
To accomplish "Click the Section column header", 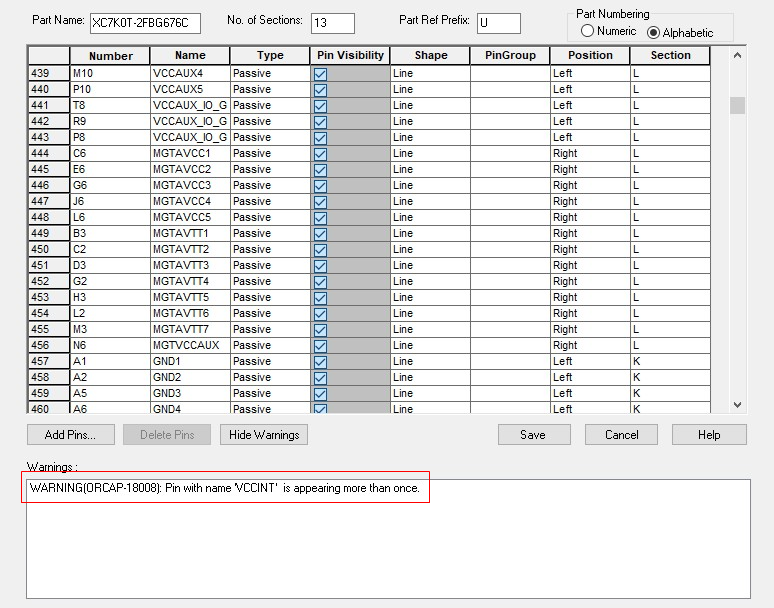I will click(670, 56).
